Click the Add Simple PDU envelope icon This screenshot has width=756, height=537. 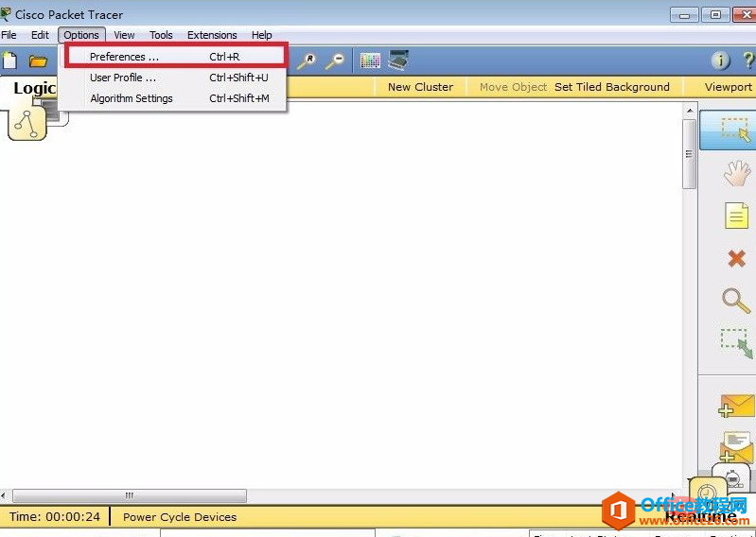point(737,405)
